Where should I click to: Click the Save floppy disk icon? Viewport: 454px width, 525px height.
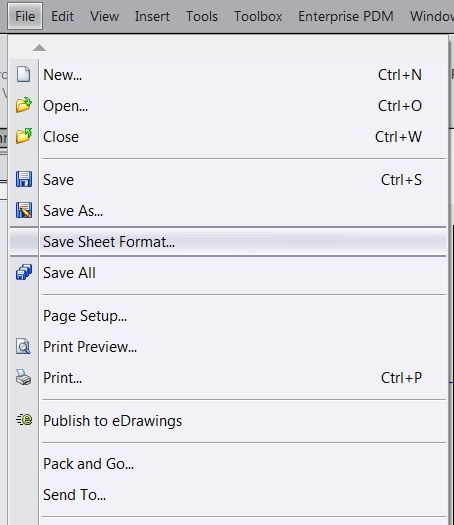click(x=24, y=179)
